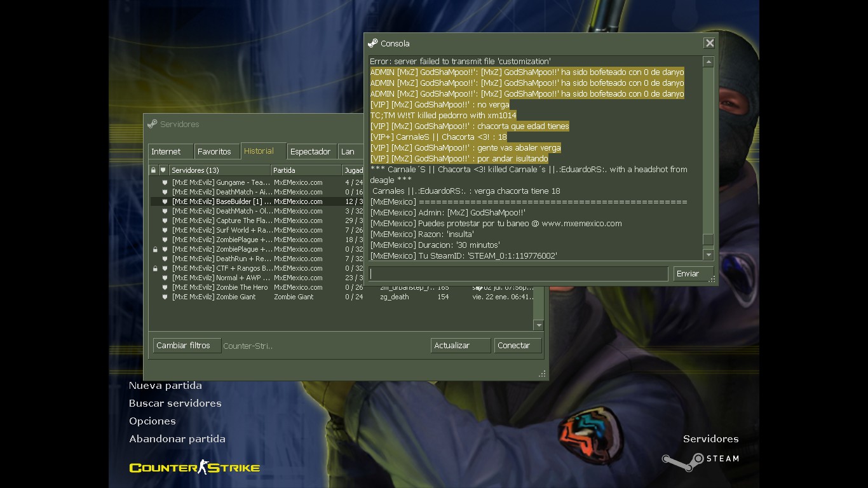Open the Espectador tab
The height and width of the screenshot is (488, 868).
[311, 152]
